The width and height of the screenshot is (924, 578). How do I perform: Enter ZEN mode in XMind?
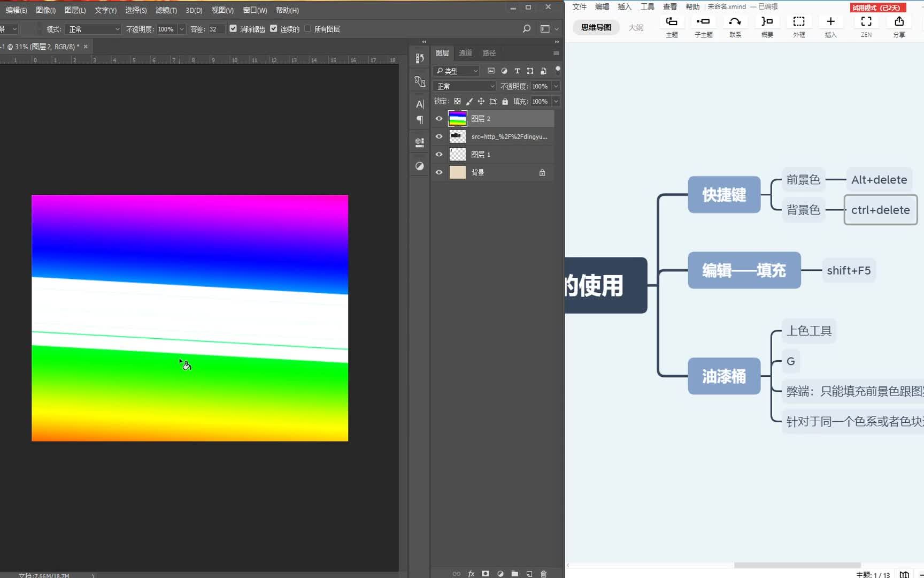(x=866, y=26)
